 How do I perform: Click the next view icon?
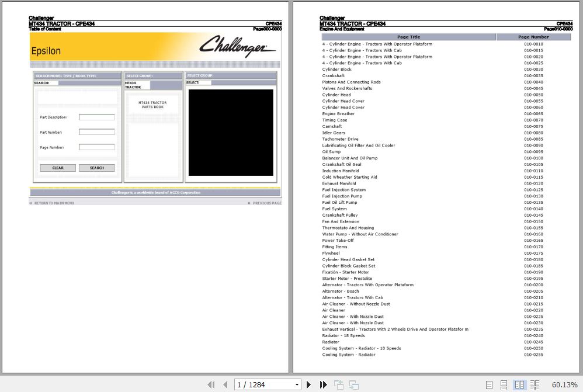[x=353, y=384]
